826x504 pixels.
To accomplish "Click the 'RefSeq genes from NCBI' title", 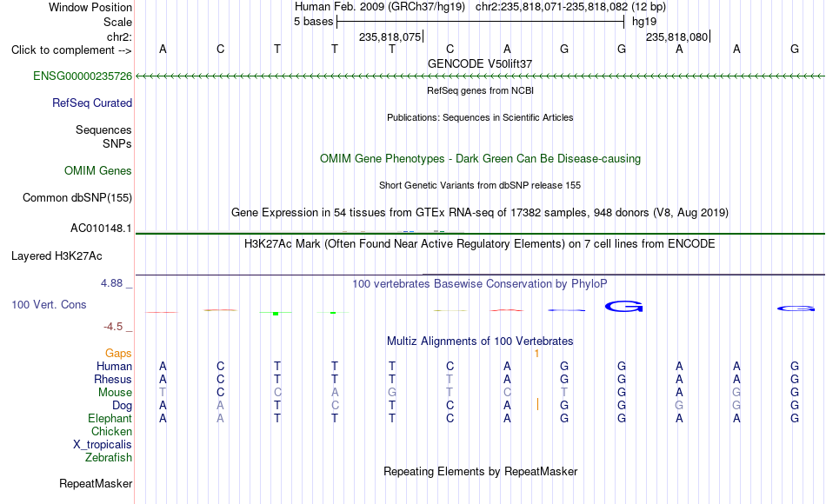I will tap(480, 90).
